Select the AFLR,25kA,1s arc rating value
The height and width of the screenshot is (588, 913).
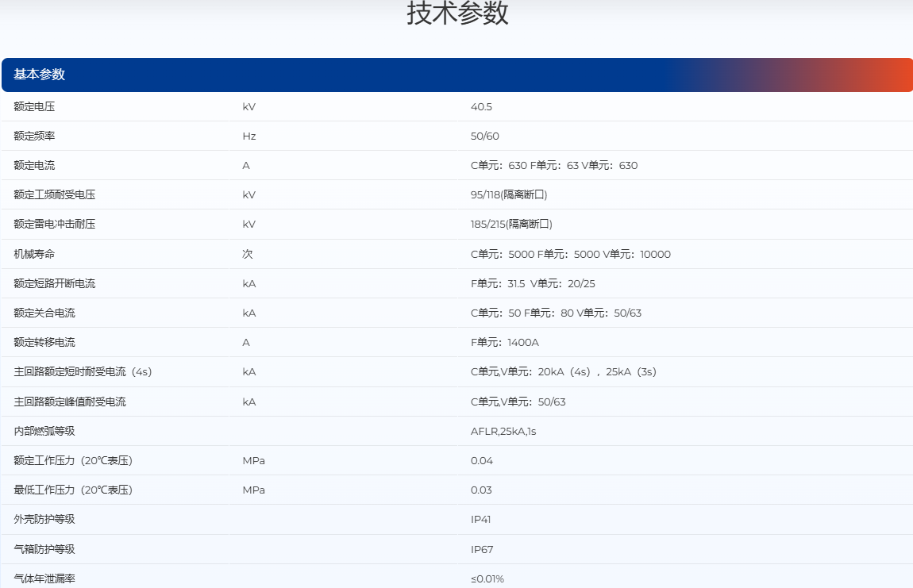coord(503,431)
